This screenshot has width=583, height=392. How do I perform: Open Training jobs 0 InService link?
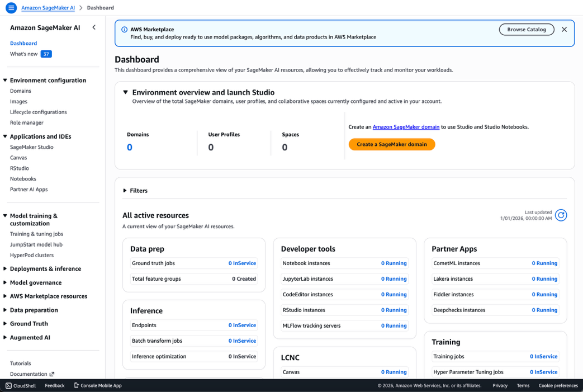point(543,356)
